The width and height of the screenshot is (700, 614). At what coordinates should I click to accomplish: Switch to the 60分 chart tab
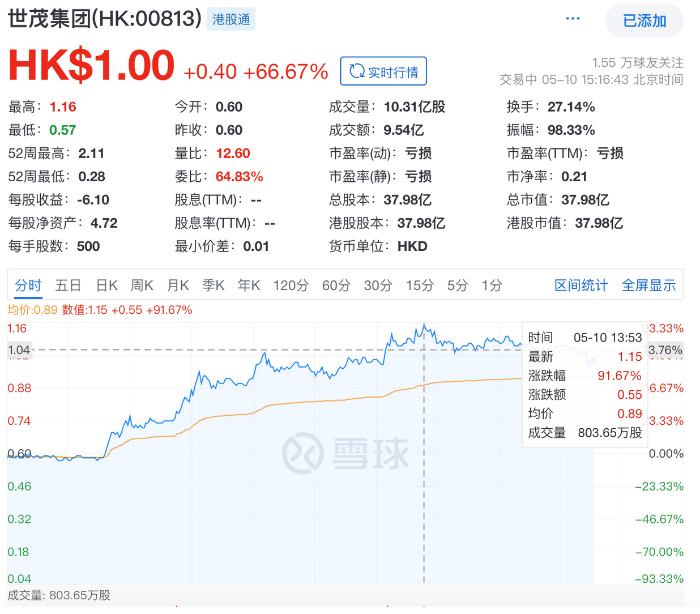click(x=336, y=285)
